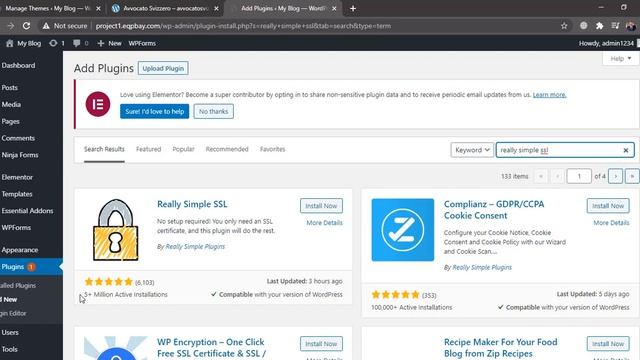Open Complianz GDPR/CCPA Cookie Consent title
This screenshot has height=360, width=640.
[x=494, y=210]
